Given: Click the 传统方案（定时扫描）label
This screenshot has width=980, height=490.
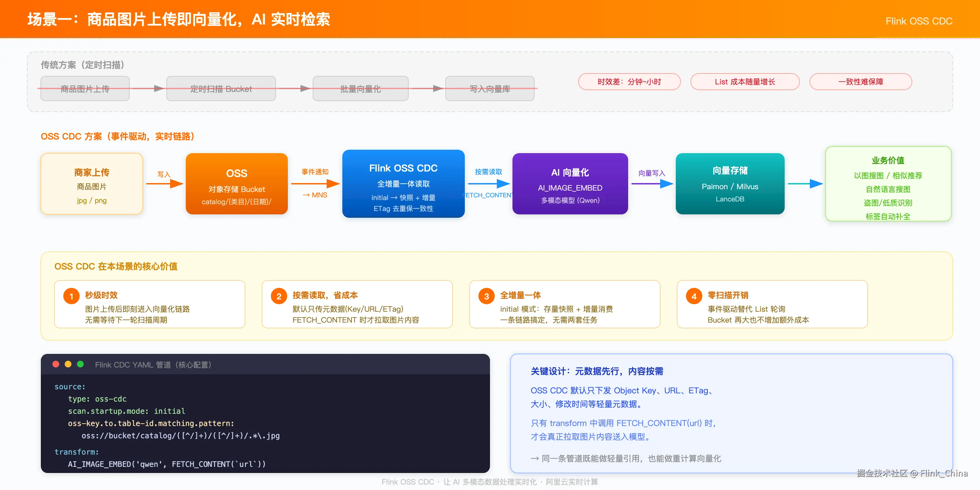Looking at the screenshot, I should pyautogui.click(x=83, y=65).
